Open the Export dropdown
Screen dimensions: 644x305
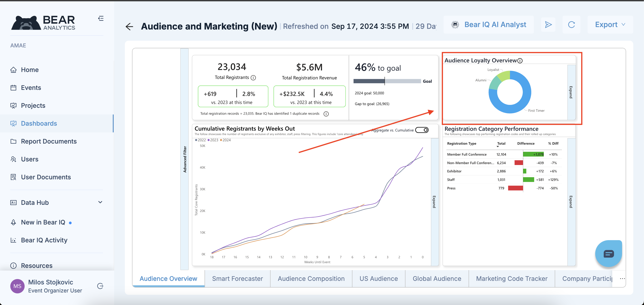[610, 24]
